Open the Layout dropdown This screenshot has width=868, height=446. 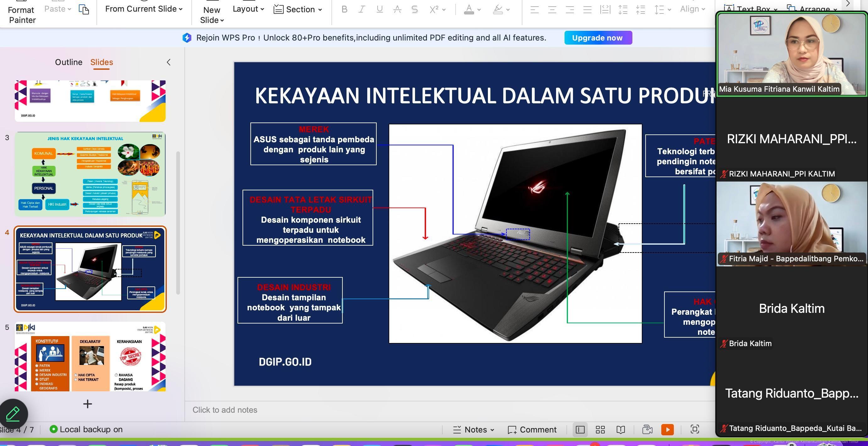[248, 9]
